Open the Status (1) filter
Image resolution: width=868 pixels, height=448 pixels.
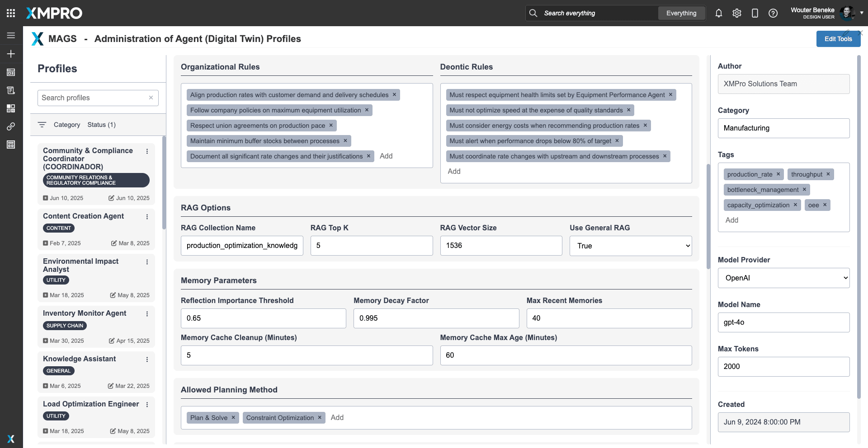coord(101,125)
